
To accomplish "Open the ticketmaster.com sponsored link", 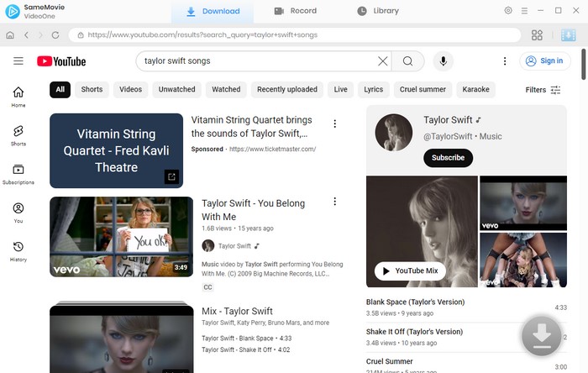I will point(273,150).
